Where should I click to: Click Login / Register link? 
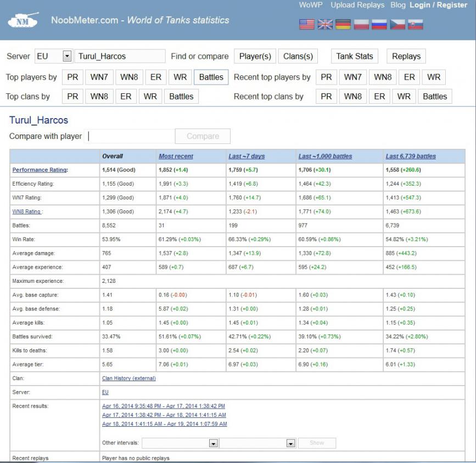(x=438, y=5)
